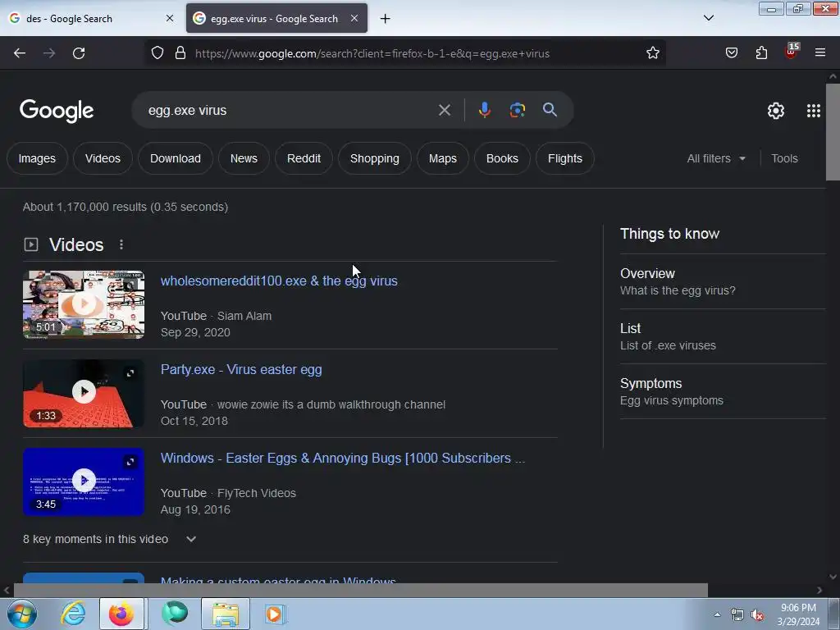840x630 pixels.
Task: Search by image using the Google Lens icon
Action: point(517,110)
